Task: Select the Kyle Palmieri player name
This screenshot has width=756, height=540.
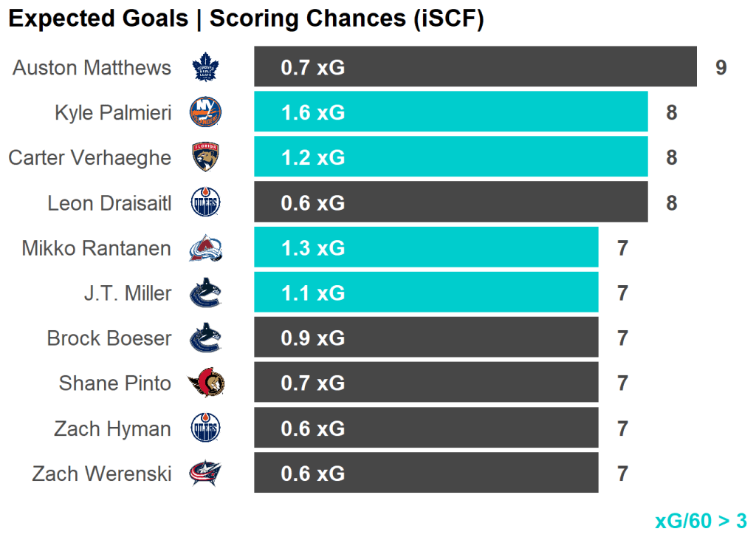Action: point(113,113)
